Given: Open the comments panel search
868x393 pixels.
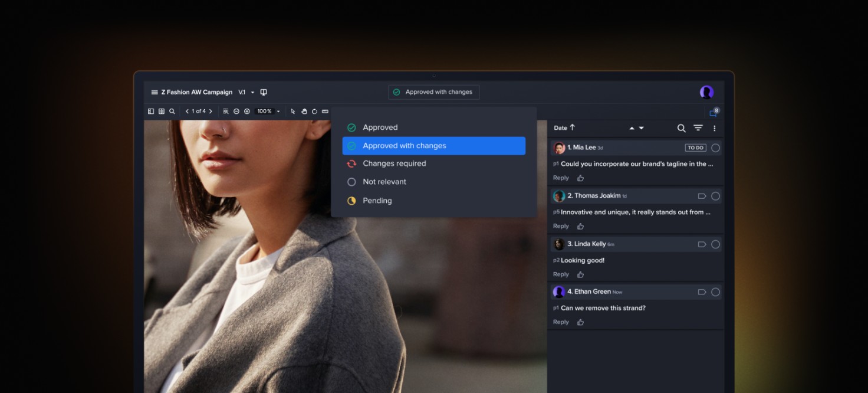Looking at the screenshot, I should point(681,128).
